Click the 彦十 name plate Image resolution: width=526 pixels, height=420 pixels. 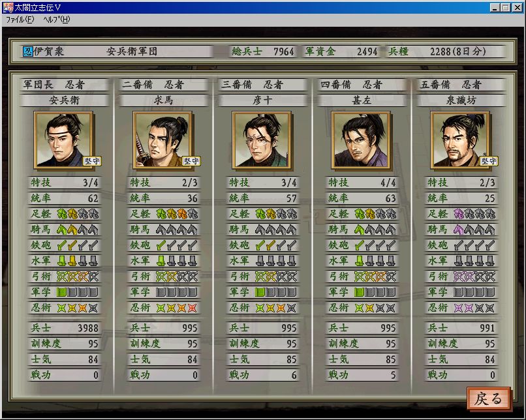[x=262, y=100]
